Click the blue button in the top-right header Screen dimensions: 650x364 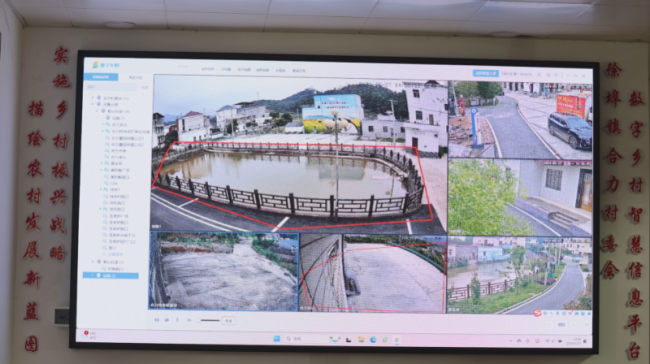click(485, 73)
